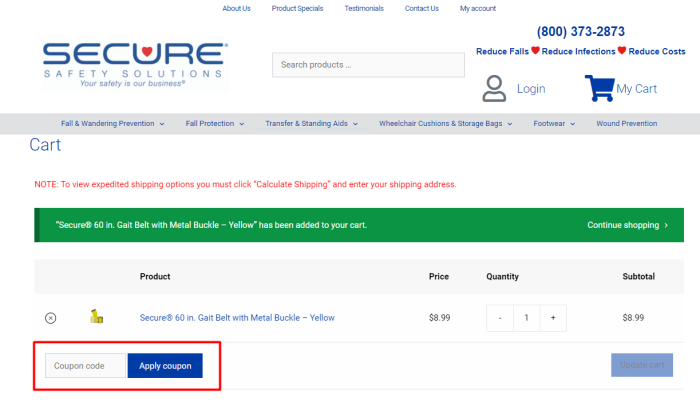700x402 pixels.
Task: Click the Subtotal column header
Action: [638, 276]
